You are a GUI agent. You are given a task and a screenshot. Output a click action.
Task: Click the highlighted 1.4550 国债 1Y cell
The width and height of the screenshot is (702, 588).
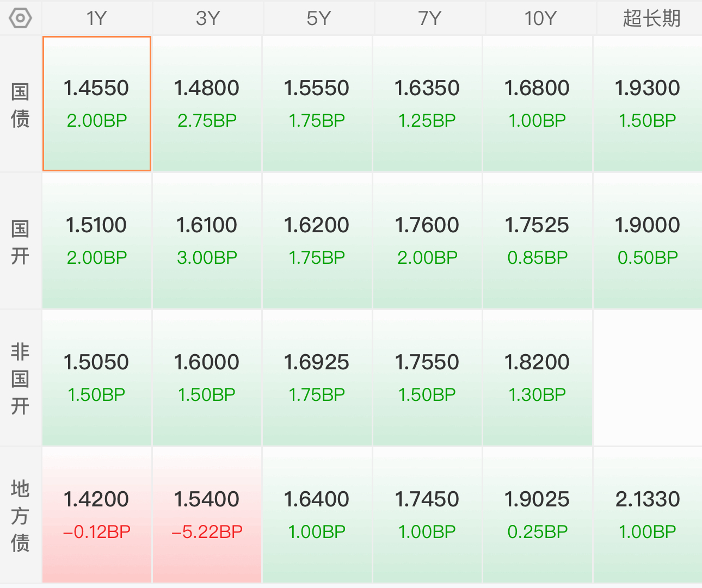97,104
